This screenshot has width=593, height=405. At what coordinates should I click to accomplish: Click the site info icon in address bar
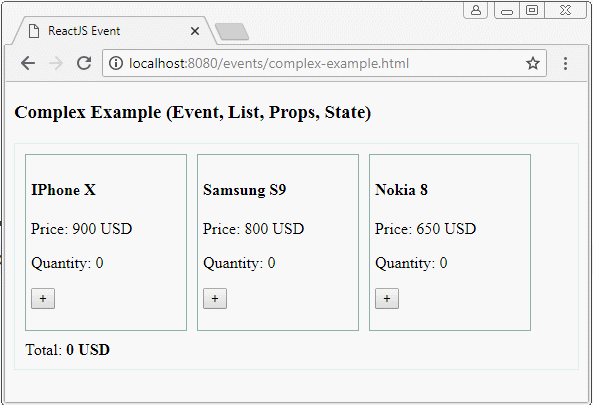tap(116, 63)
